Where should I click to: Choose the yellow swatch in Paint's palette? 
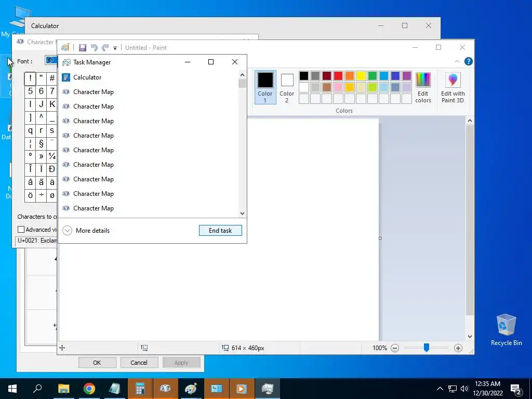[x=361, y=76]
